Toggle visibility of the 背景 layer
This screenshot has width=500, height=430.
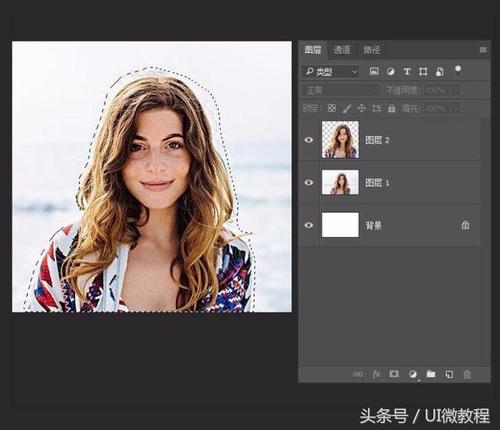(309, 225)
